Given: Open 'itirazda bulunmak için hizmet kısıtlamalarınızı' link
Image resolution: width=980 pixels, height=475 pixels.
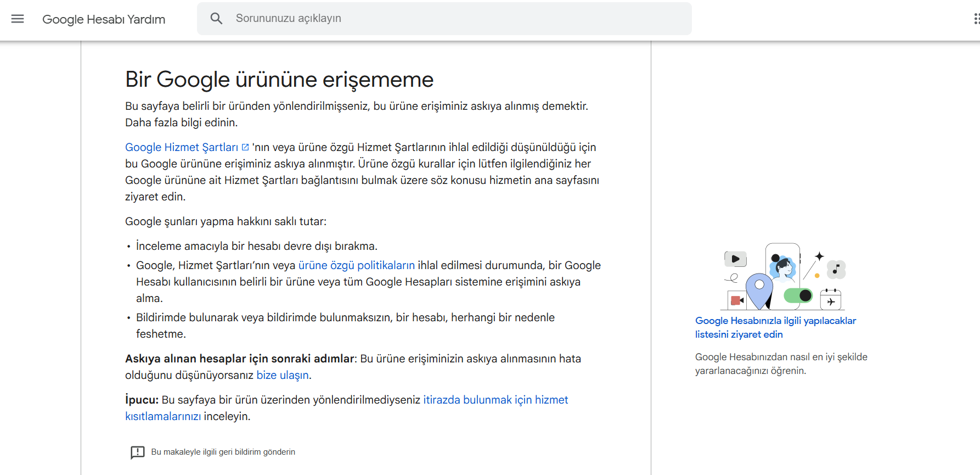Looking at the screenshot, I should point(347,408).
